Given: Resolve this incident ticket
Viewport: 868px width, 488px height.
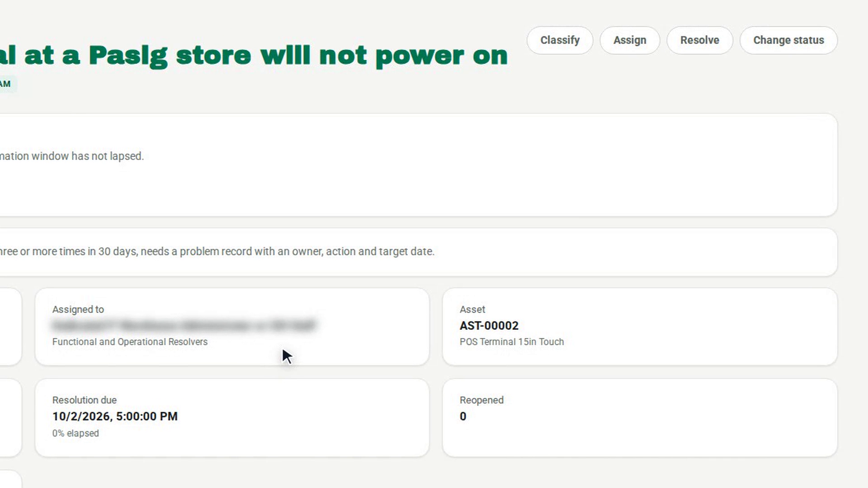Looking at the screenshot, I should (699, 40).
